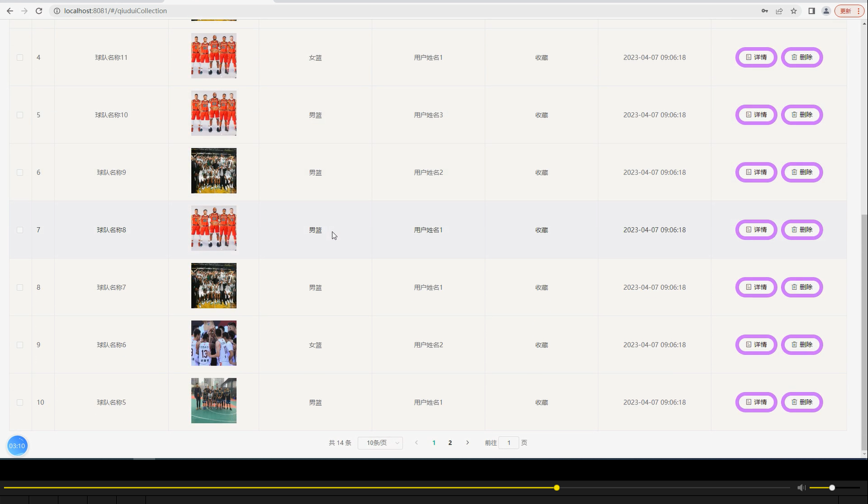Image resolution: width=868 pixels, height=504 pixels.
Task: Open details for 球队名称6
Action: tap(756, 345)
